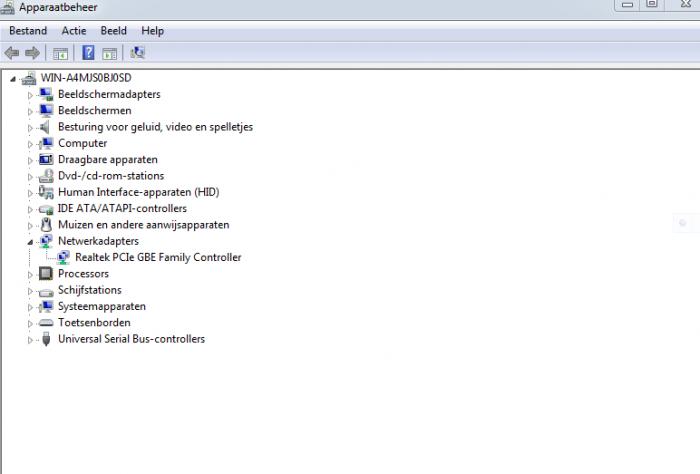The height and width of the screenshot is (474, 700).
Task: Click the speaker icon for Besturing voor geluid
Action: click(x=45, y=127)
